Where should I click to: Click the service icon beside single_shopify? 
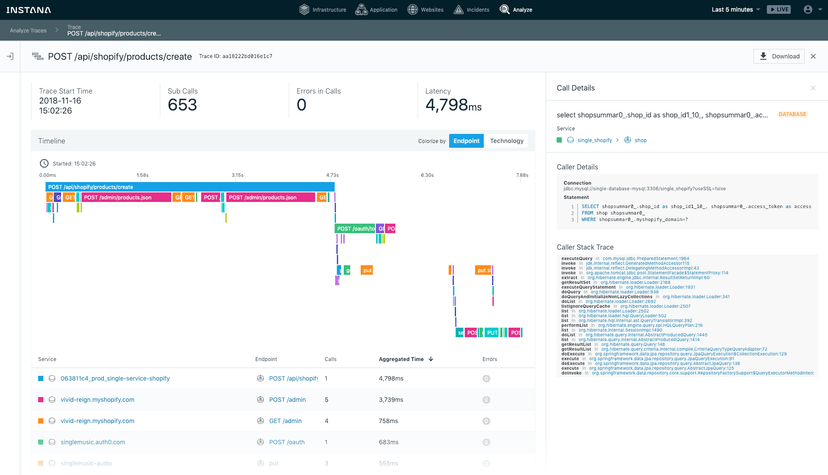coord(570,140)
